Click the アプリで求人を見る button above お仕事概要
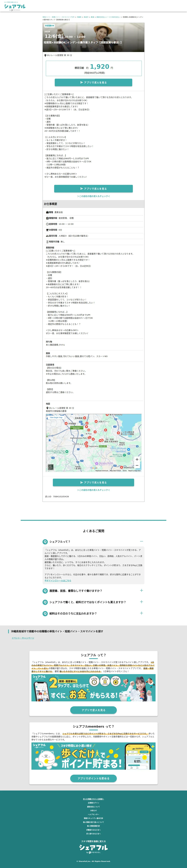187x868 pixels. pyautogui.click(x=93, y=189)
